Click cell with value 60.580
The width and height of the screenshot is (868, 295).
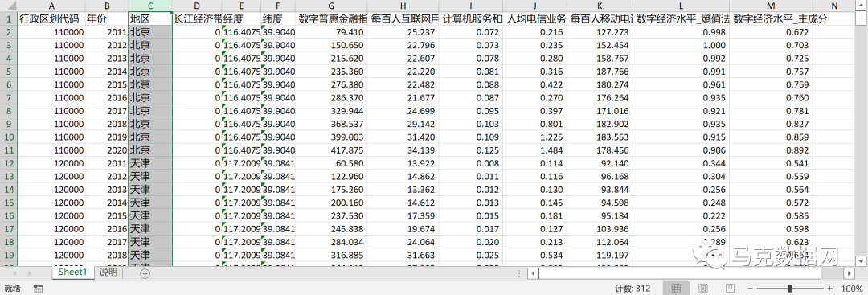click(332, 163)
